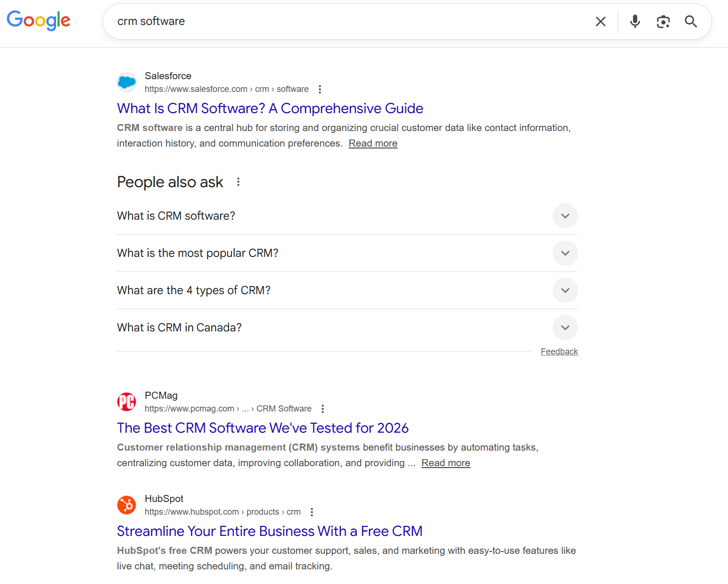Click inside the search input field
The width and height of the screenshot is (728, 584).
(x=330, y=21)
